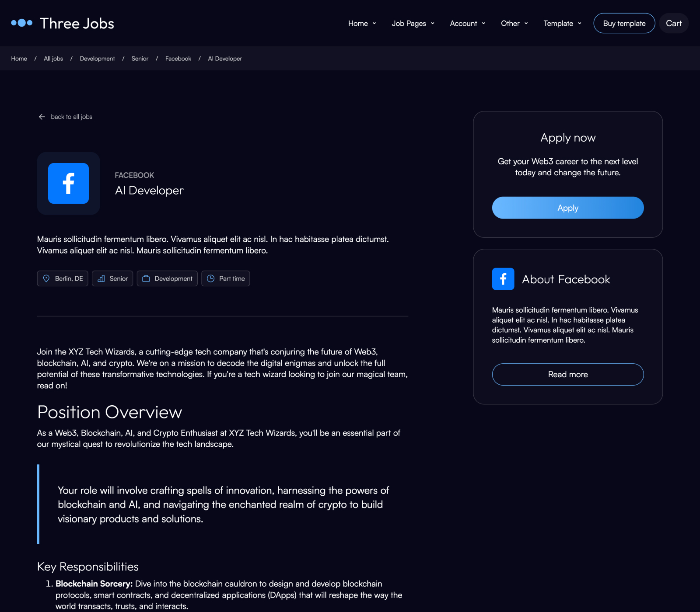The width and height of the screenshot is (700, 612).
Task: Click the Read more button
Action: (568, 374)
